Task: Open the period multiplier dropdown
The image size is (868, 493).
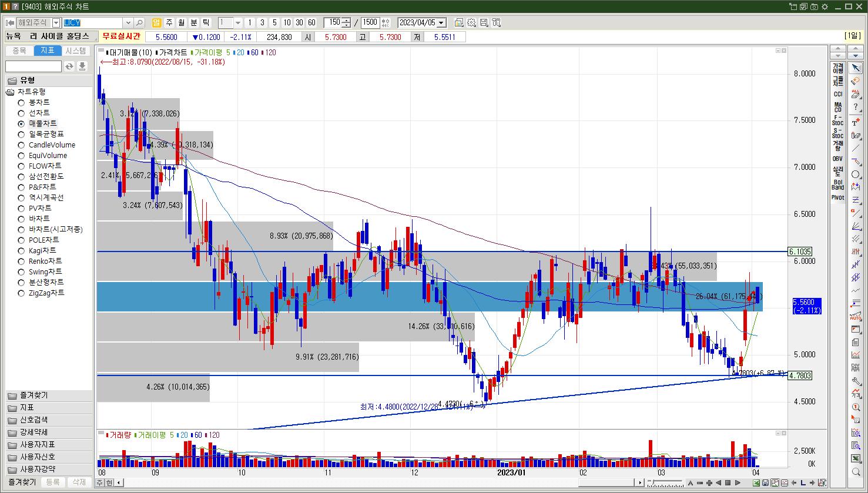Action: coord(237,22)
